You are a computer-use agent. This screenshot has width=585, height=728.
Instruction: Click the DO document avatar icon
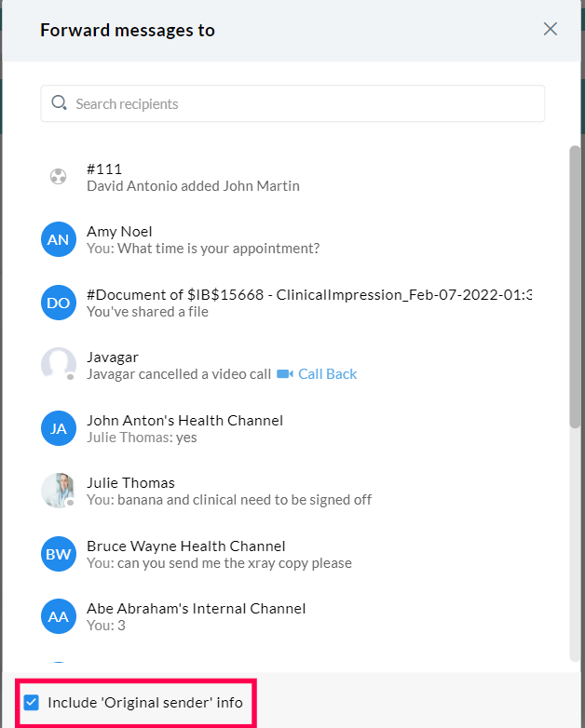[58, 303]
